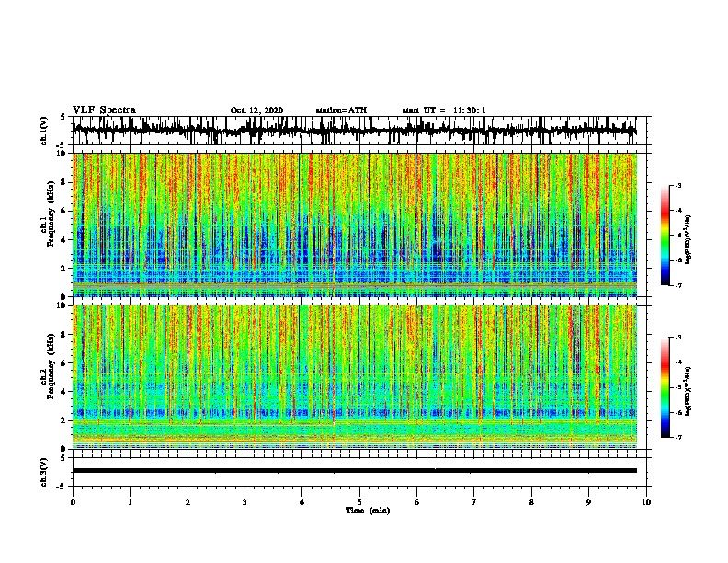Click time axis tick label "10"
This screenshot has width=728, height=563.
646,502
